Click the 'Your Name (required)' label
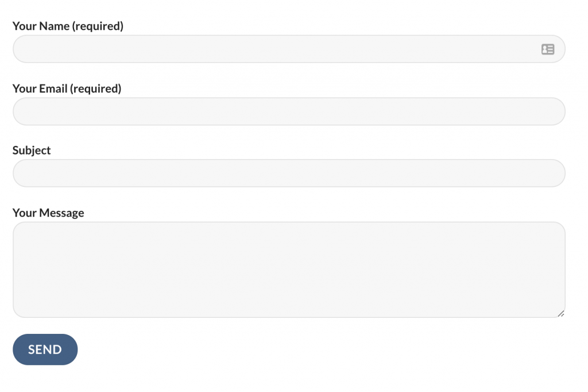This screenshot has width=588, height=392. tap(68, 26)
